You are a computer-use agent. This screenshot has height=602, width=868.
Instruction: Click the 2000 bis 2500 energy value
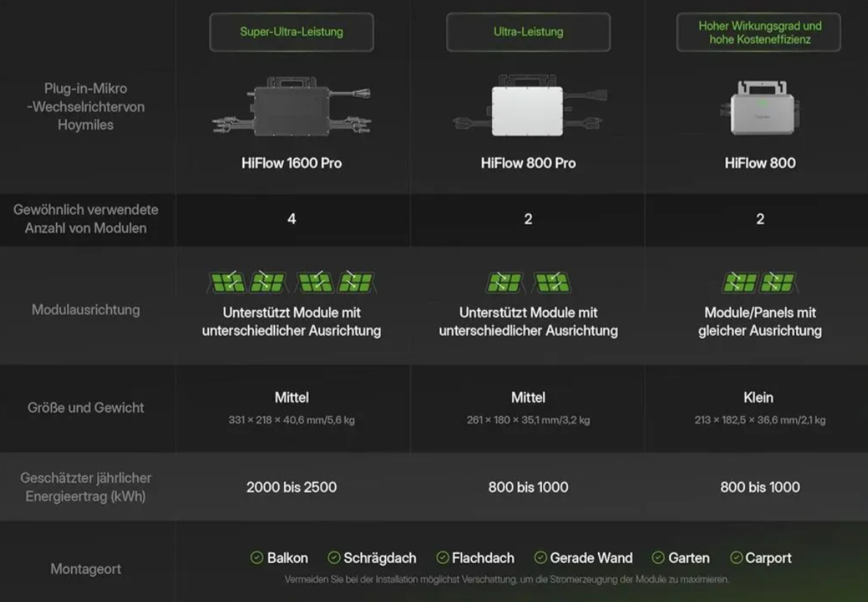click(x=292, y=487)
